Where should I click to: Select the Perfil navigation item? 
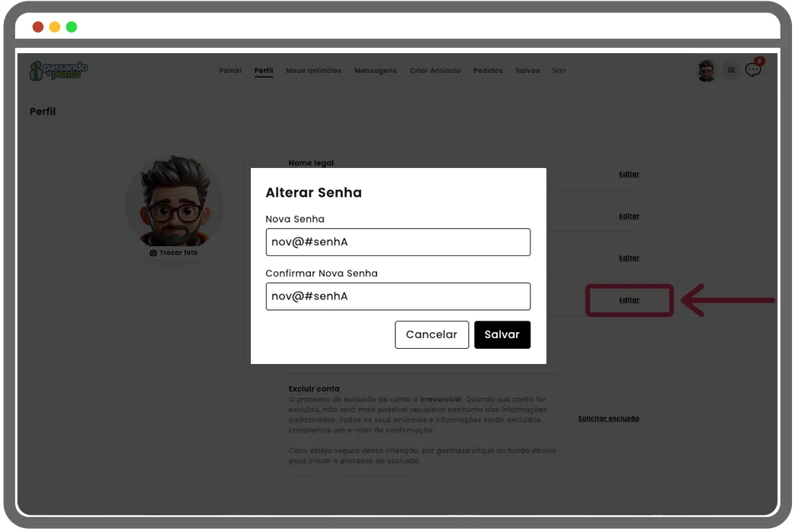[264, 71]
